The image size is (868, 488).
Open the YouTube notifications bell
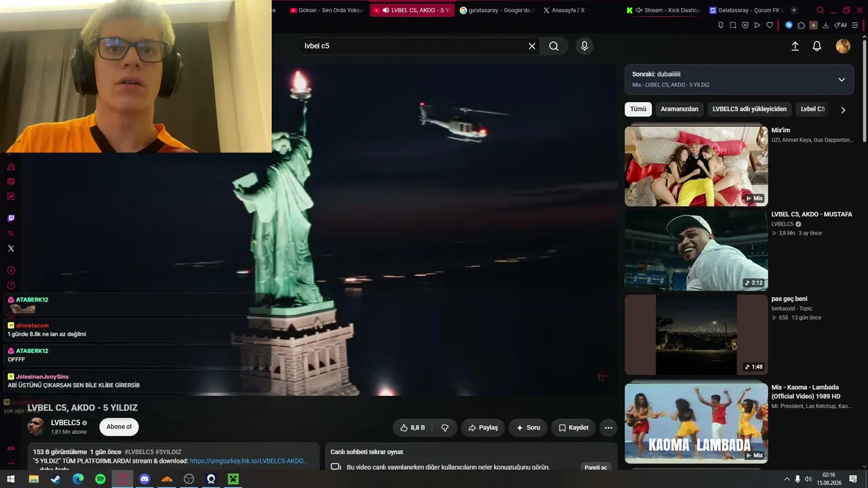[817, 46]
